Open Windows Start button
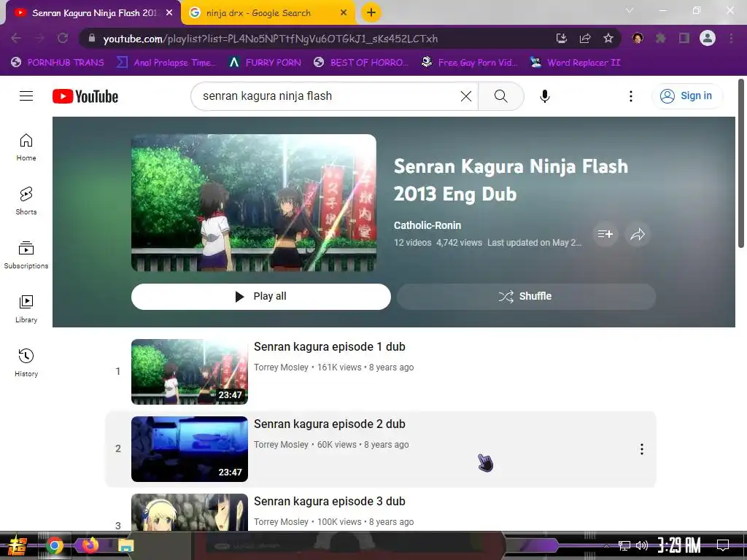 point(17,545)
